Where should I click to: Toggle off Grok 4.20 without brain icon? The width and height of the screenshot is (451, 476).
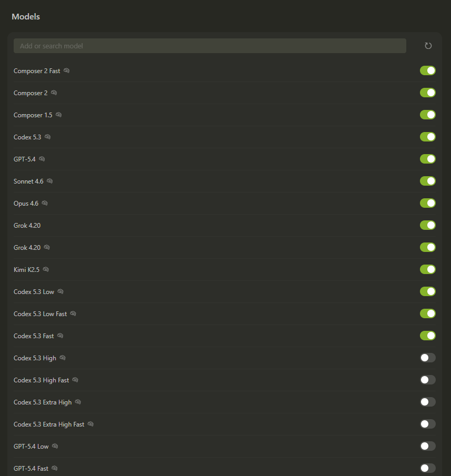point(427,225)
